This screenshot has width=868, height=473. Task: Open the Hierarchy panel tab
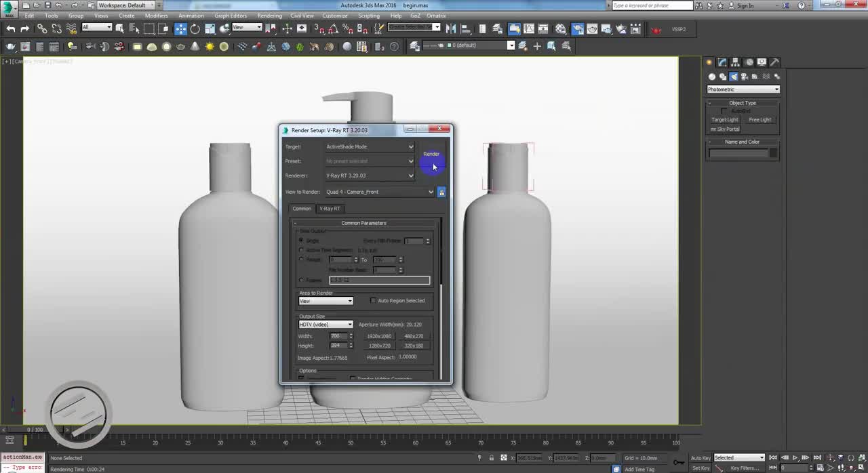point(736,62)
